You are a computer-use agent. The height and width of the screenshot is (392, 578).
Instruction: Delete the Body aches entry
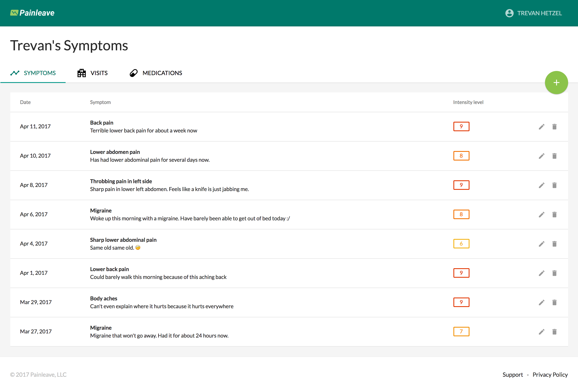[x=554, y=302]
